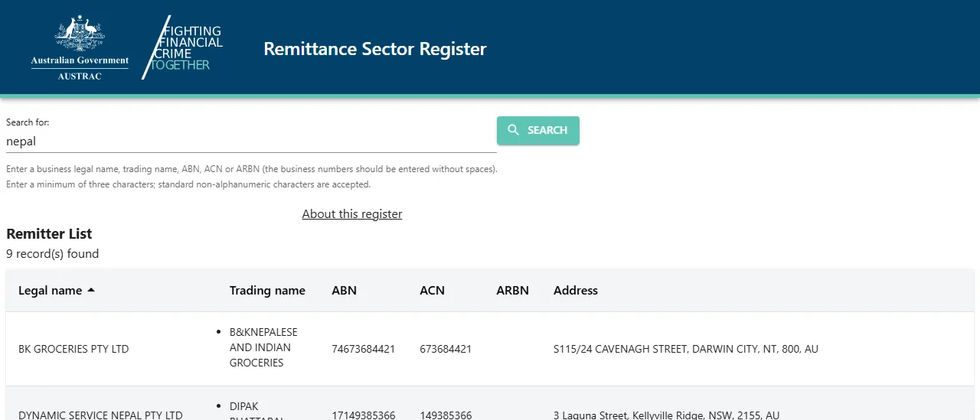Click the SEARCH button
The width and height of the screenshot is (980, 420).
click(x=538, y=130)
